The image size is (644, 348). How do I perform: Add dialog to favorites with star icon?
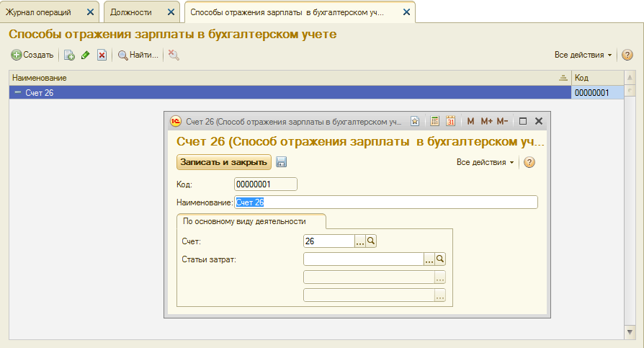click(415, 122)
